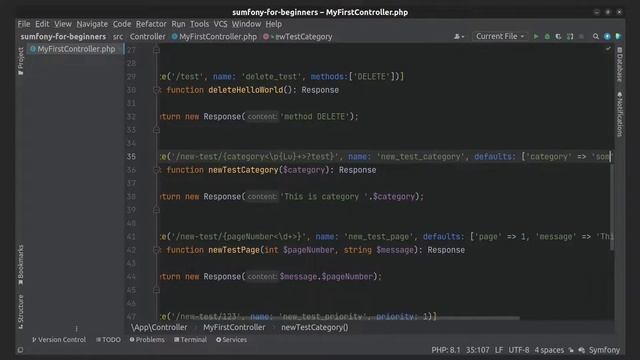Click MyFirstController.php breadcrumb in navigation bar
The image size is (640, 360).
[214, 37]
